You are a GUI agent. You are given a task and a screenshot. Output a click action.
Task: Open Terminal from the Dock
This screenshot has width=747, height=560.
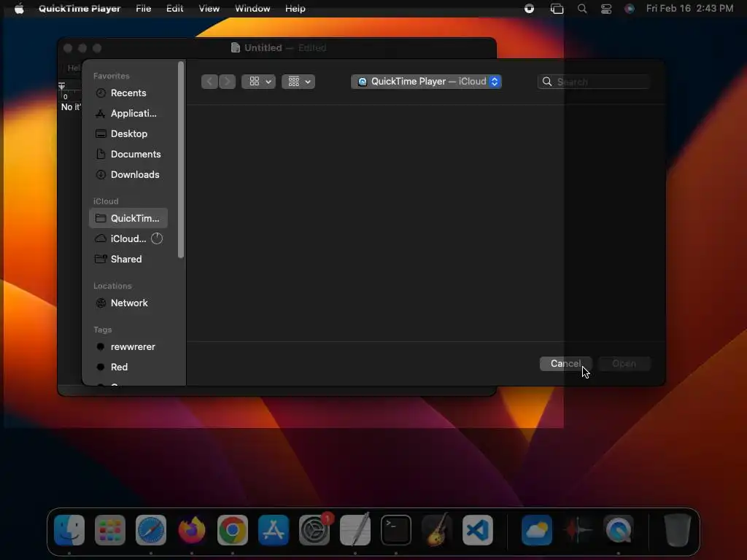[x=396, y=530]
